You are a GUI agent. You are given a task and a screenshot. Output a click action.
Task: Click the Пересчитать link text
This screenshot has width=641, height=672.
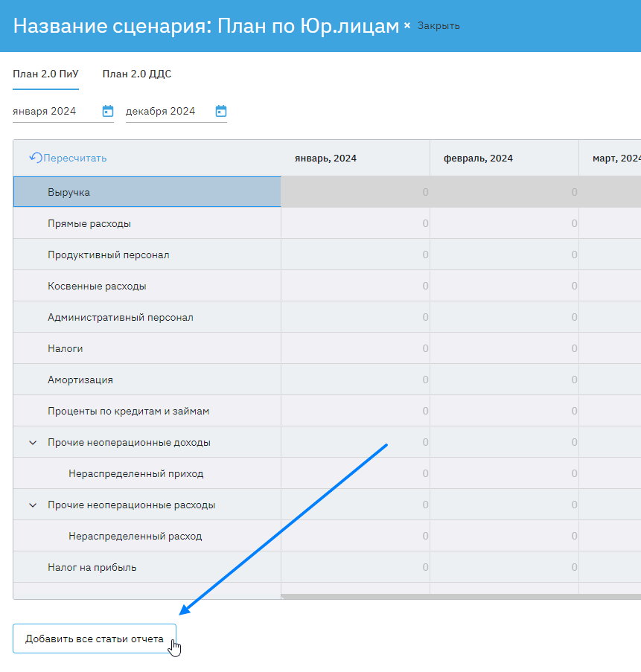(x=75, y=158)
